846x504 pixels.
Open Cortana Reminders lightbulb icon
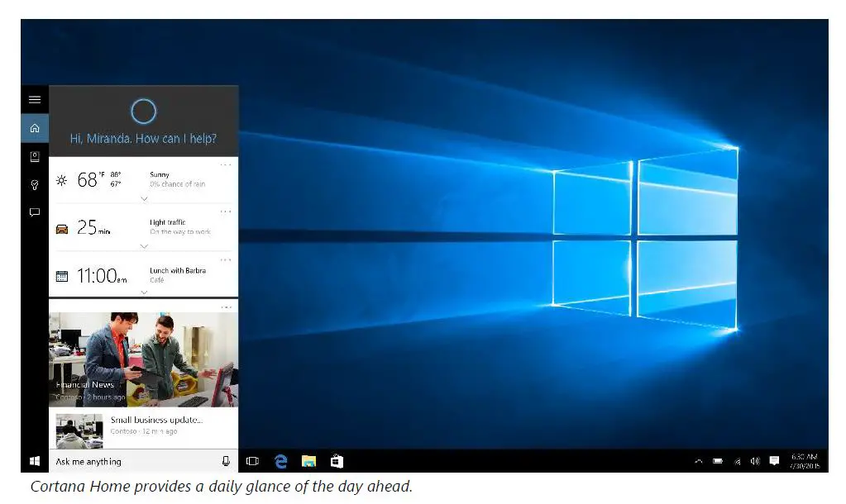tap(35, 185)
